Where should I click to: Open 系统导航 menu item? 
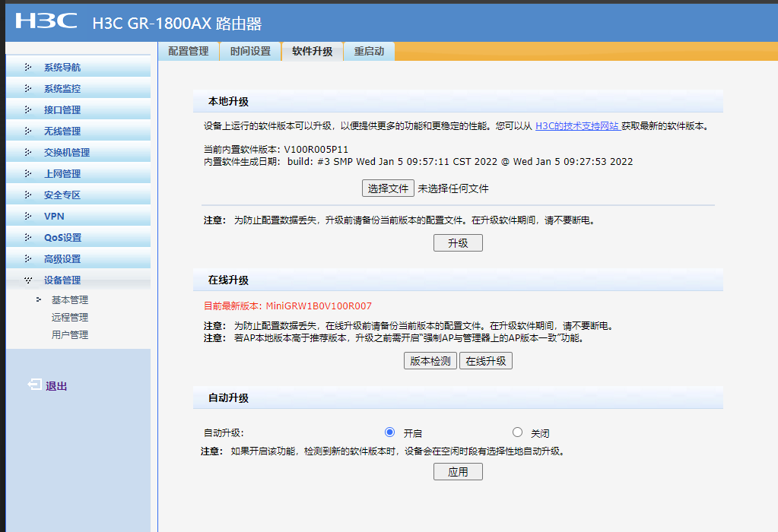tap(78, 67)
